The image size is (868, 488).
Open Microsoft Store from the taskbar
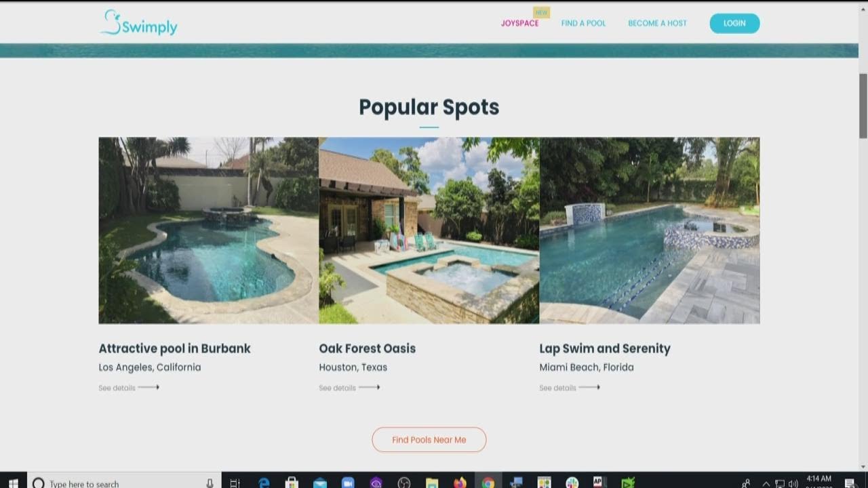coord(292,483)
